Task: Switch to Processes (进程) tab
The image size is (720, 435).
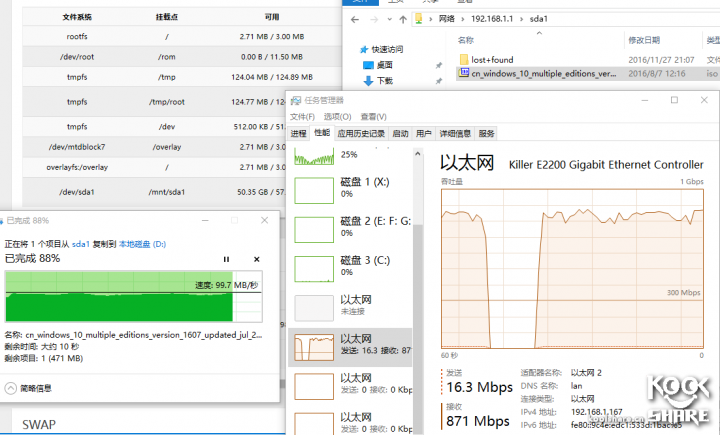Action: (298, 133)
